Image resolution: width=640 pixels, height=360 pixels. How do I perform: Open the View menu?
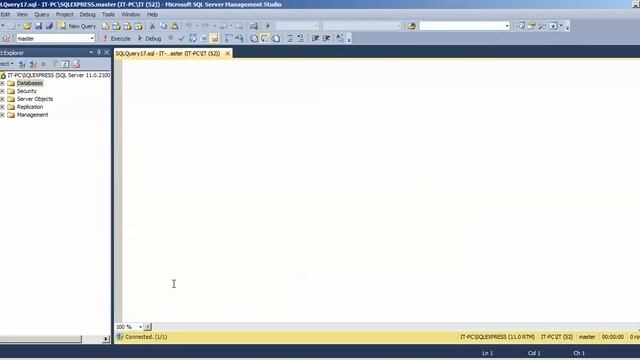click(x=22, y=14)
